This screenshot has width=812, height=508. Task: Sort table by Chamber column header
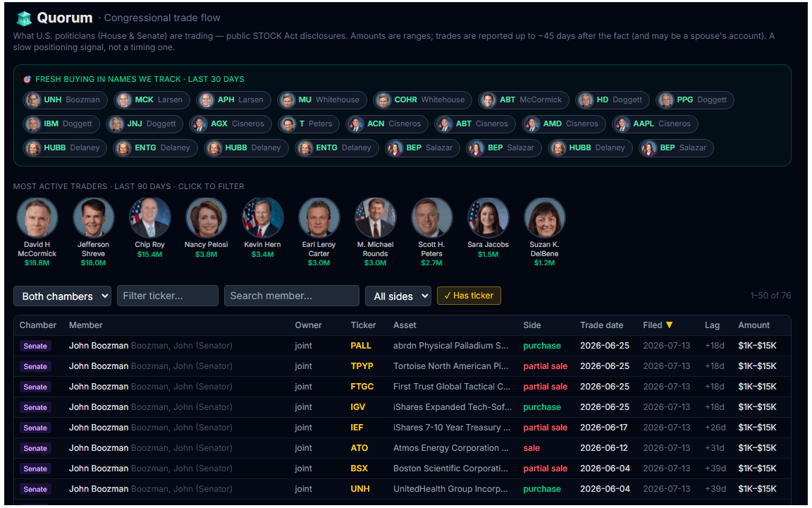[38, 325]
